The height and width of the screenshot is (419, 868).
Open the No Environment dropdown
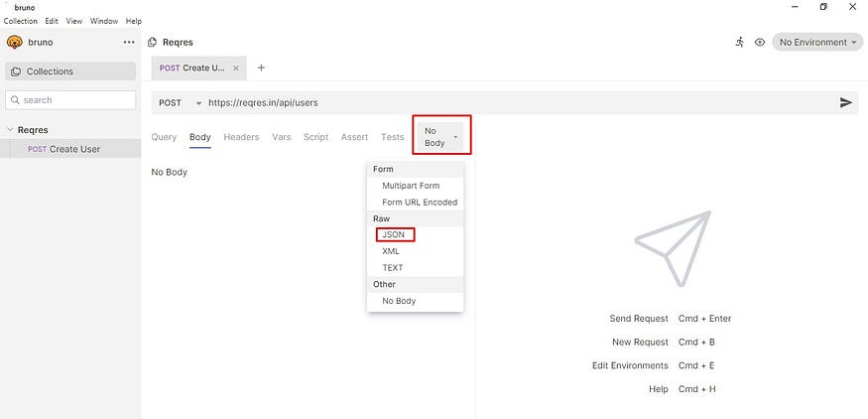[817, 42]
